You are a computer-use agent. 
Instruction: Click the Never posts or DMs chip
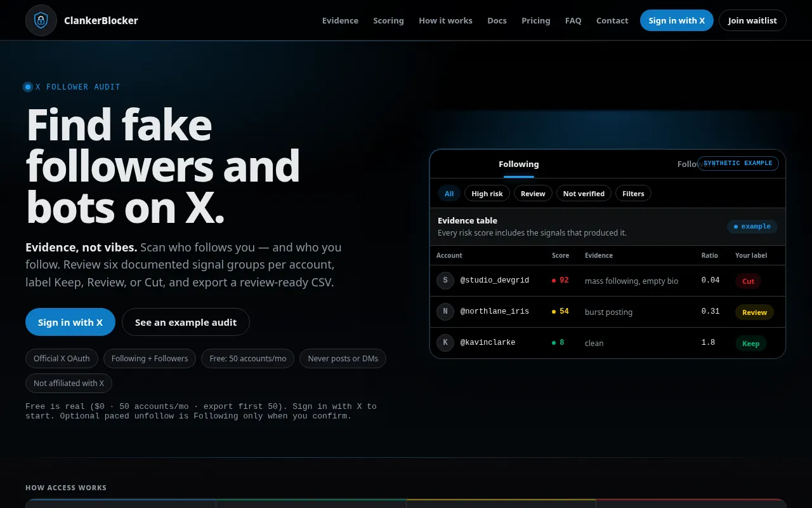[343, 359]
